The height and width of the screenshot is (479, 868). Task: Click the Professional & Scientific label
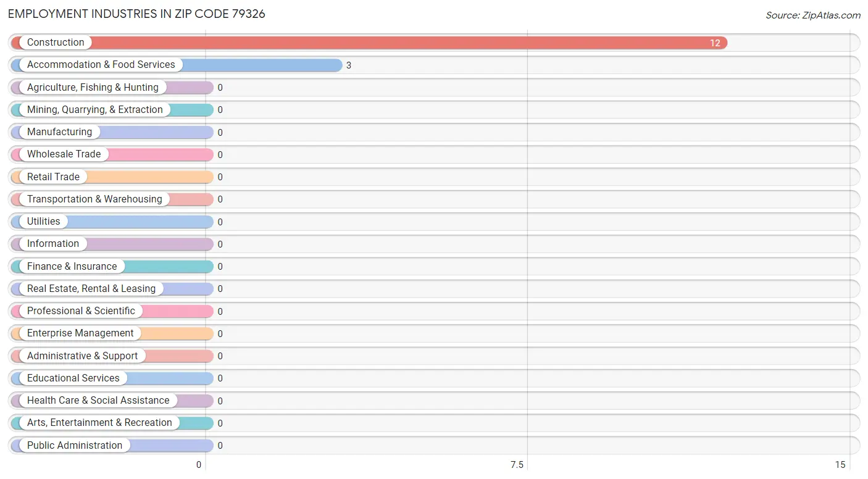coord(81,311)
